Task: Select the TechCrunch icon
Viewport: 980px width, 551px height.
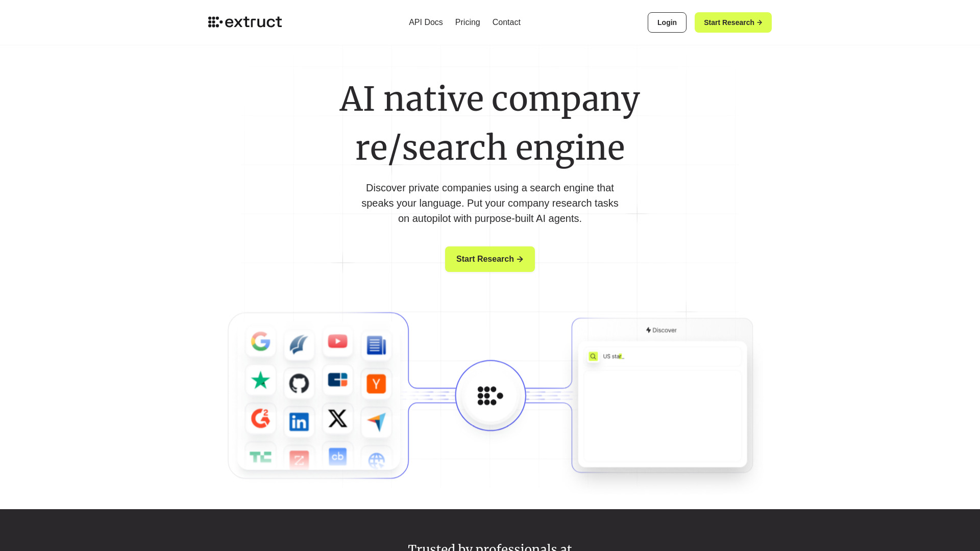Action: 260,456
